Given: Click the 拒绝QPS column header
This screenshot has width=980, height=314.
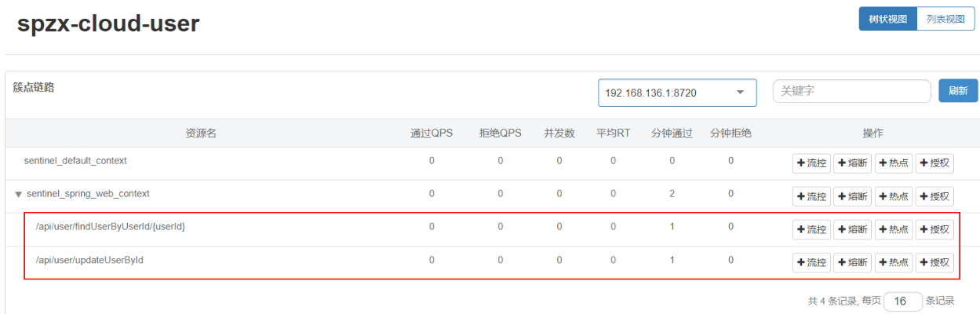Looking at the screenshot, I should coord(501,133).
